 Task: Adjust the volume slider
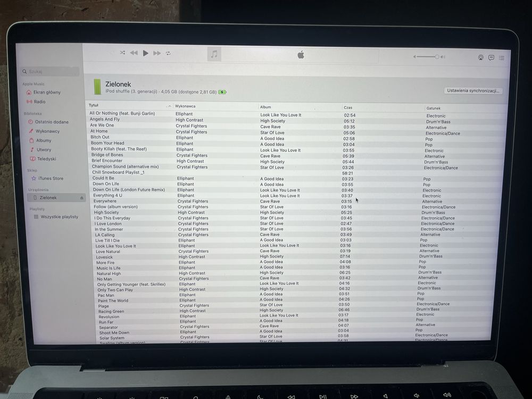pyautogui.click(x=428, y=57)
